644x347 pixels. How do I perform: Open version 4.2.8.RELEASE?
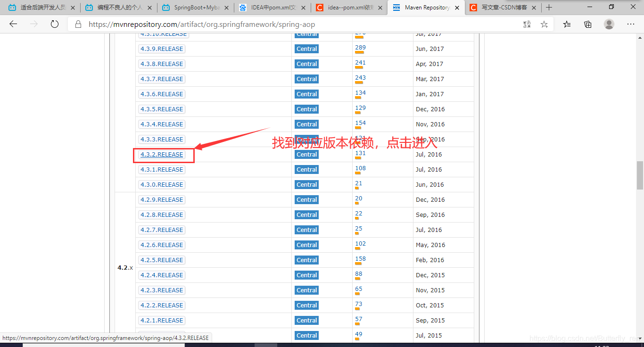point(162,215)
